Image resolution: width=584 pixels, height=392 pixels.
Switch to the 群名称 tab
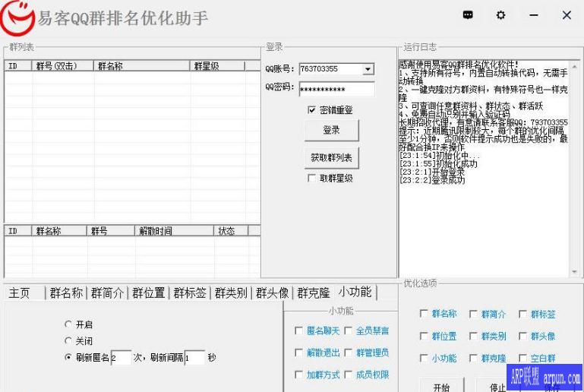pyautogui.click(x=66, y=293)
